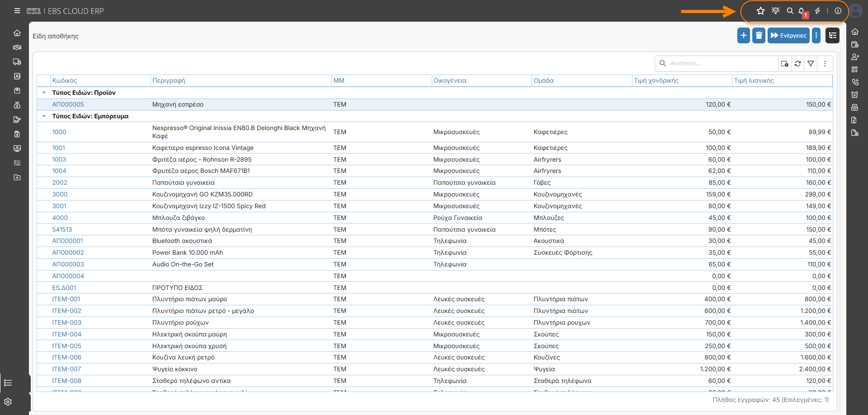868x415 pixels.
Task: Click the favorites star icon in top bar
Action: tap(761, 11)
